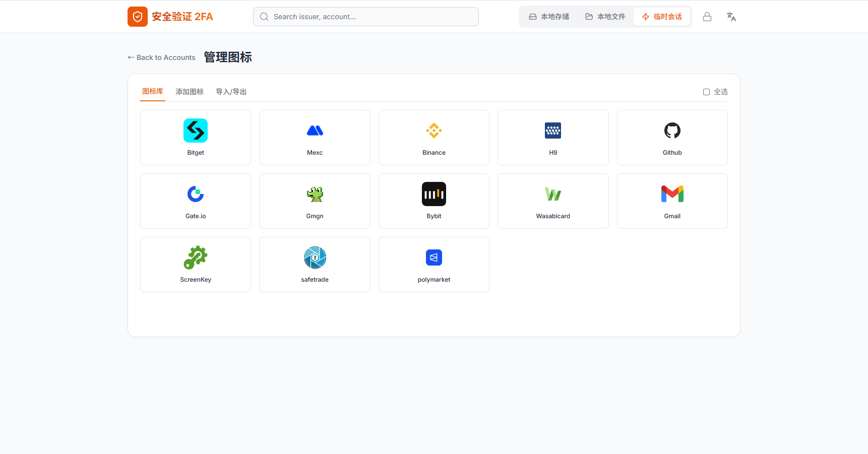Select the Bybit icon card
The height and width of the screenshot is (454, 868).
pyautogui.click(x=433, y=201)
